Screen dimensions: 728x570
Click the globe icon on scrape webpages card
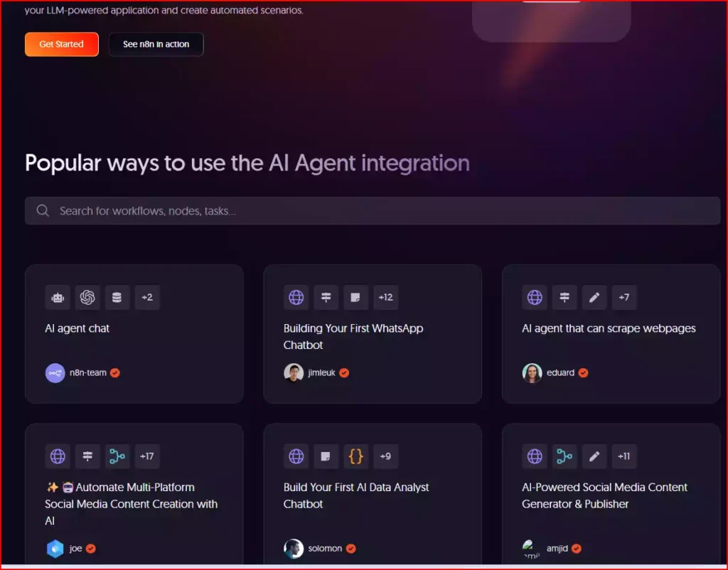pyautogui.click(x=535, y=297)
